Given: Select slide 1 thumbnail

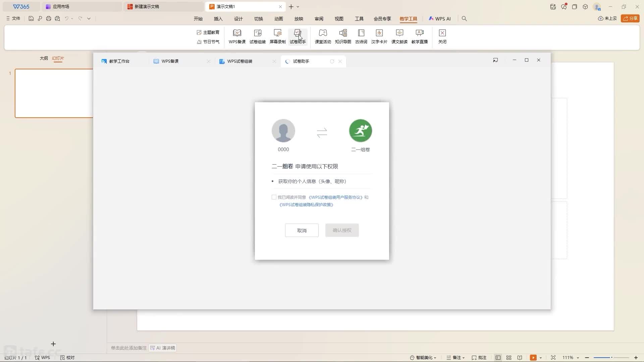Looking at the screenshot, I should 54,93.
